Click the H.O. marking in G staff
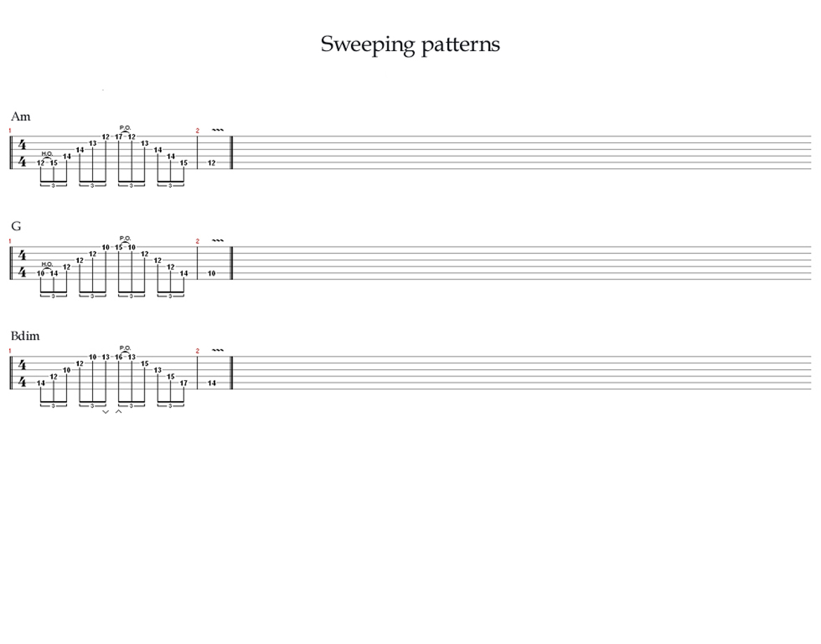This screenshot has height=644, width=821. coord(47,264)
